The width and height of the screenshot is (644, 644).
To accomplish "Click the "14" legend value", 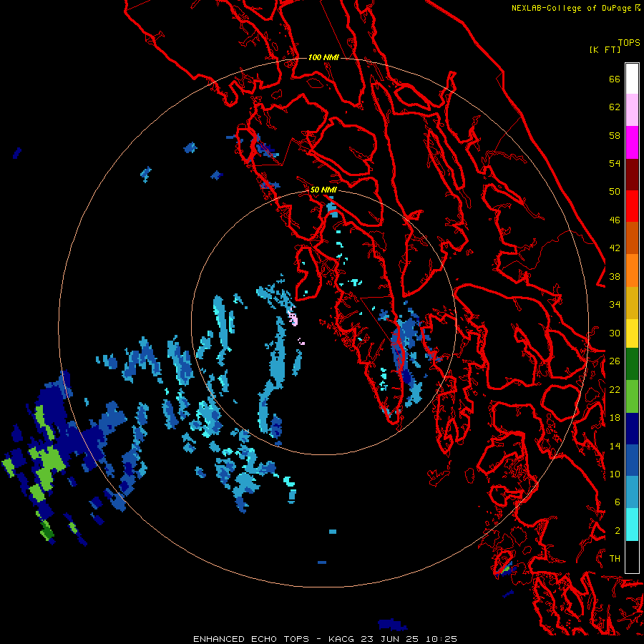I will coord(615,446).
